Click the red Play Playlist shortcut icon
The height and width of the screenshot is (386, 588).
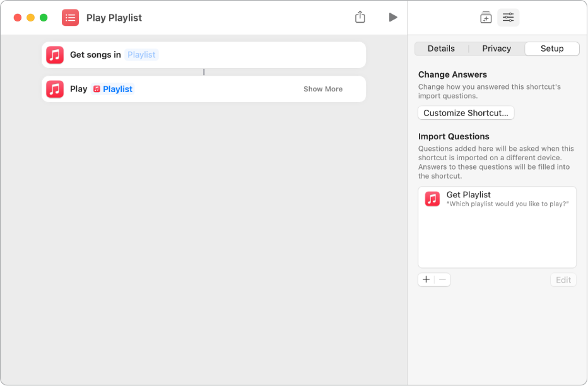point(70,18)
